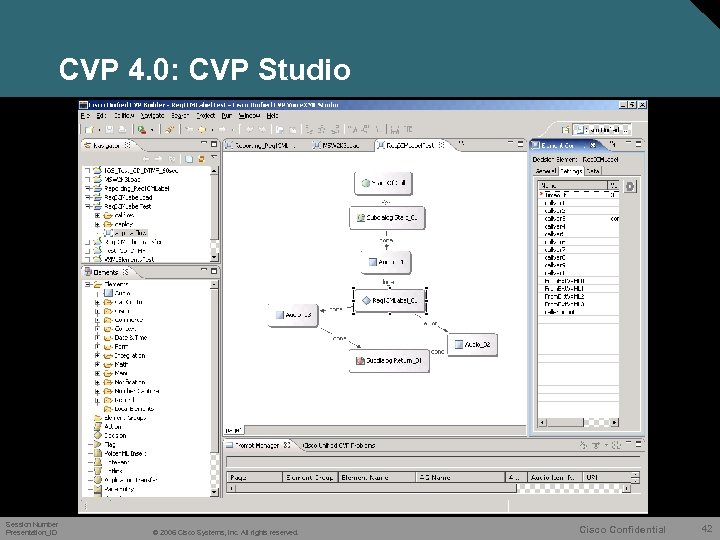The height and width of the screenshot is (540, 720).
Task: Switch to the Data tab of Decision Element
Action: (x=593, y=171)
